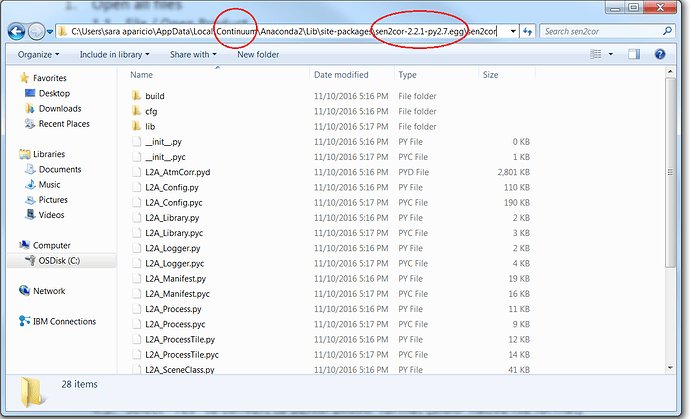Viewport: 690px width, 419px height.
Task: Click the 2,801 KB size cell
Action: [514, 172]
